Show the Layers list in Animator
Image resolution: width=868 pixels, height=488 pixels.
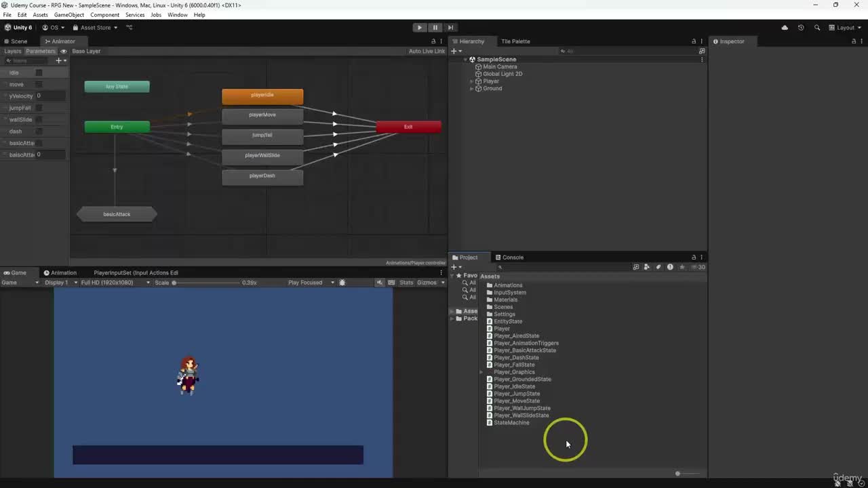[x=13, y=52]
